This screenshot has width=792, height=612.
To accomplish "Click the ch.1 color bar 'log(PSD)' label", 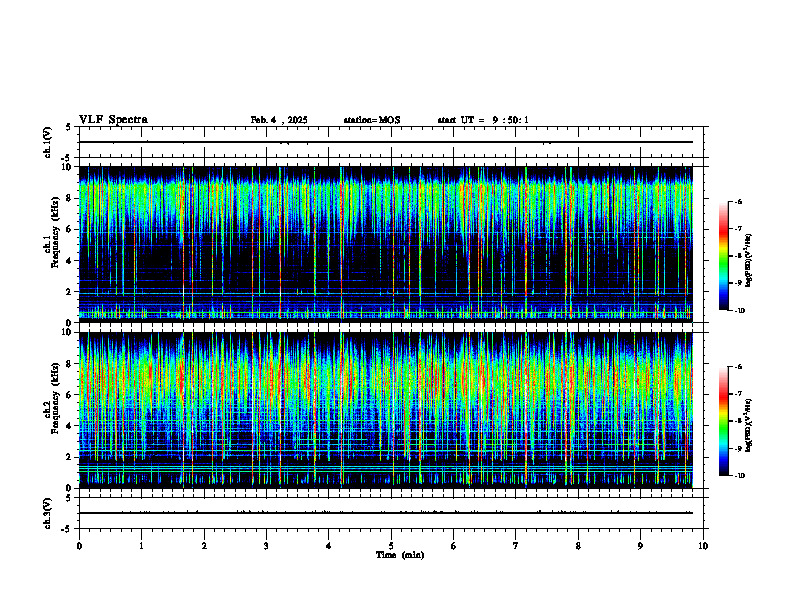I will [x=749, y=260].
